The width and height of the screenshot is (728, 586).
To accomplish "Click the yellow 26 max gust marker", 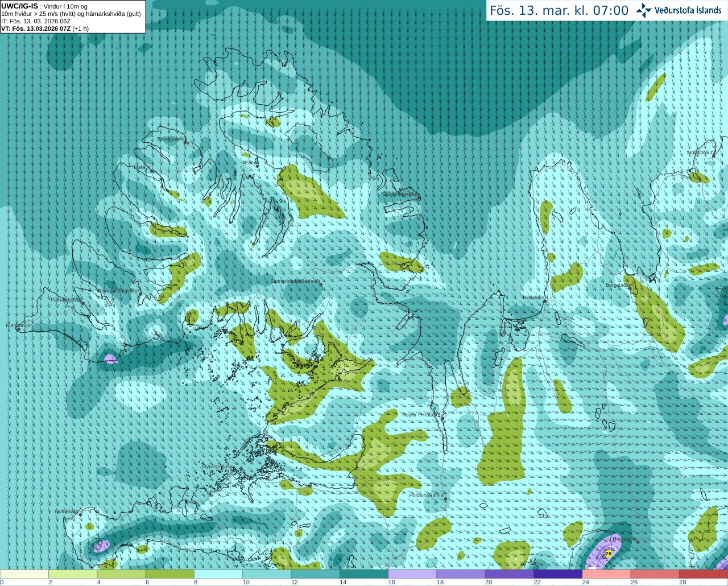I will 608,553.
